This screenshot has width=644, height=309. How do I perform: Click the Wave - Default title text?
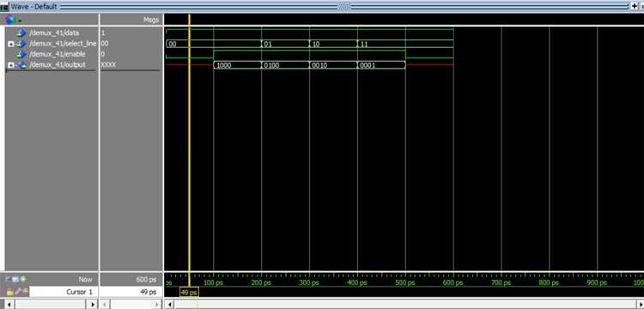33,7
